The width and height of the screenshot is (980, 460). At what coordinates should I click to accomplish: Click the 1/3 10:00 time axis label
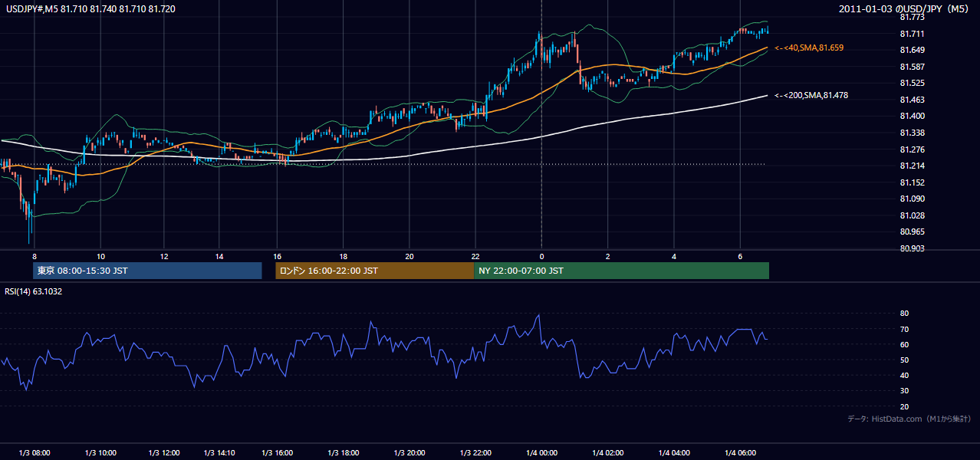tap(100, 452)
